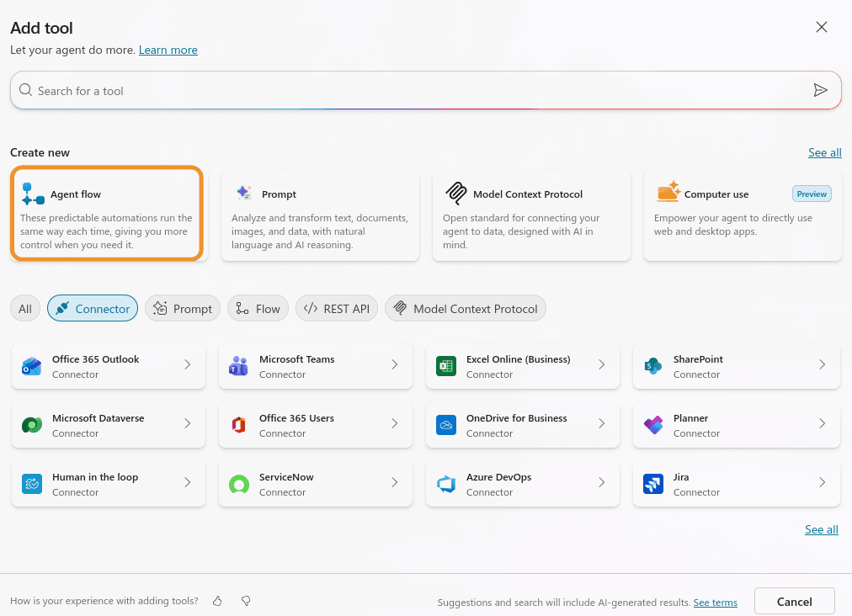Click the Search for a tool field
The height and width of the screenshot is (616, 852).
(413, 91)
